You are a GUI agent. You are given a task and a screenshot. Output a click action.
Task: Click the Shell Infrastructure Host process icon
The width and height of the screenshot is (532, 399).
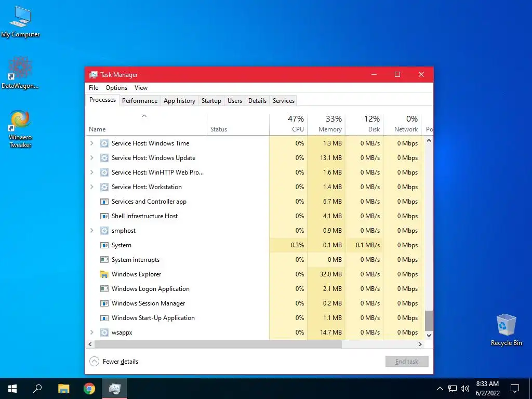point(104,216)
